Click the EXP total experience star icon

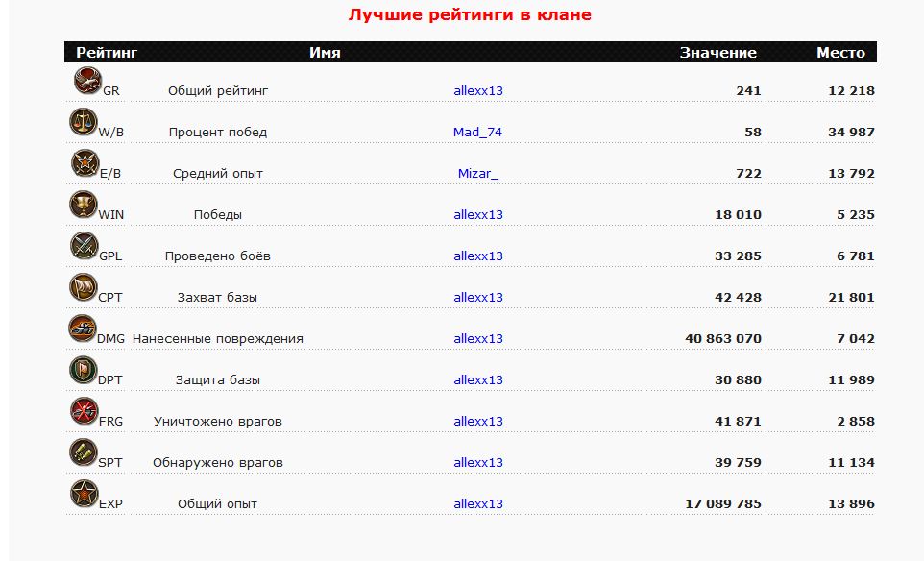(x=85, y=495)
